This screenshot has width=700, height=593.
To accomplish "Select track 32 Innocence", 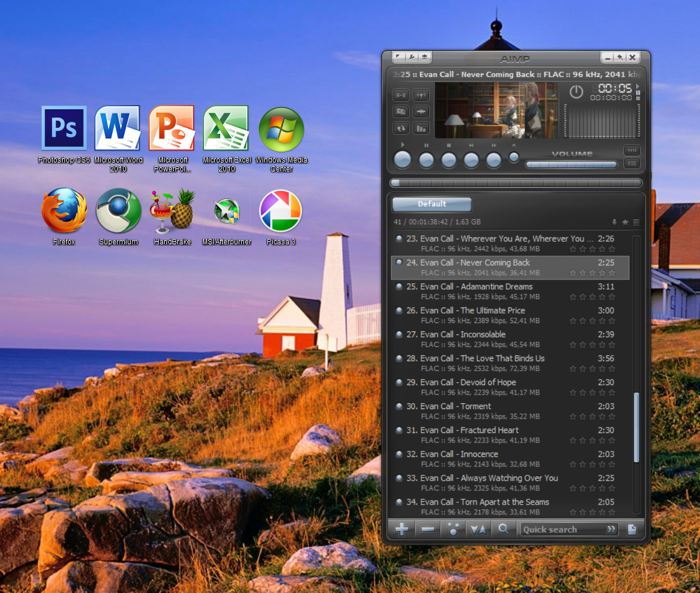I will click(x=510, y=459).
